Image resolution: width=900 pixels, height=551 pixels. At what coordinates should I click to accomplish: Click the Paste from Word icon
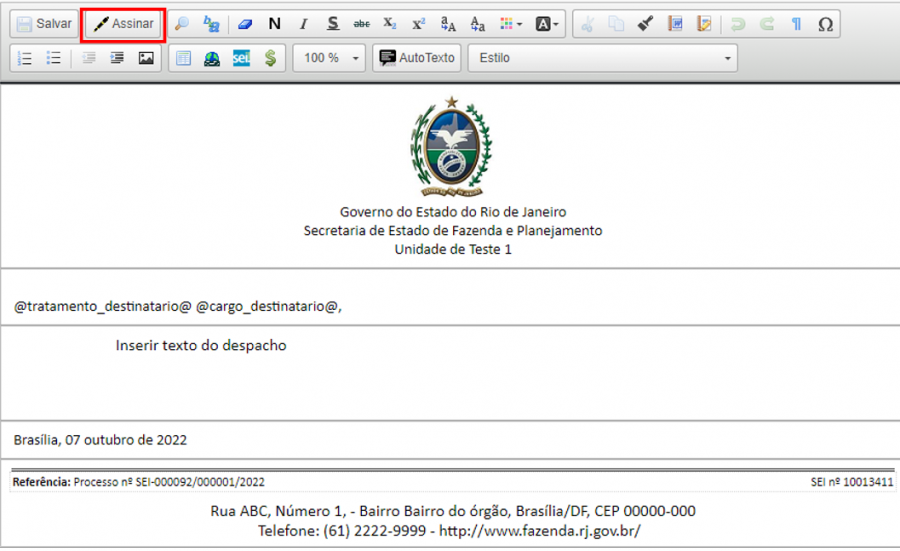point(676,24)
